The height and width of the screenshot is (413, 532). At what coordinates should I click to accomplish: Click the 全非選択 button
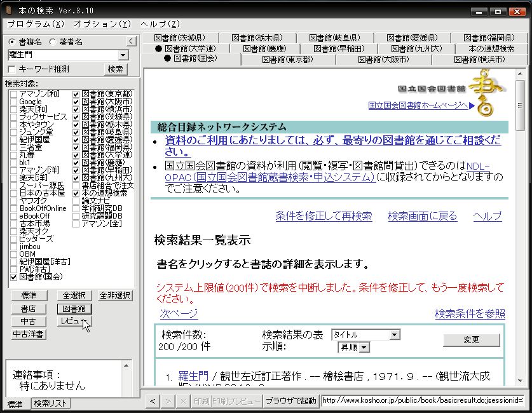coord(115,295)
